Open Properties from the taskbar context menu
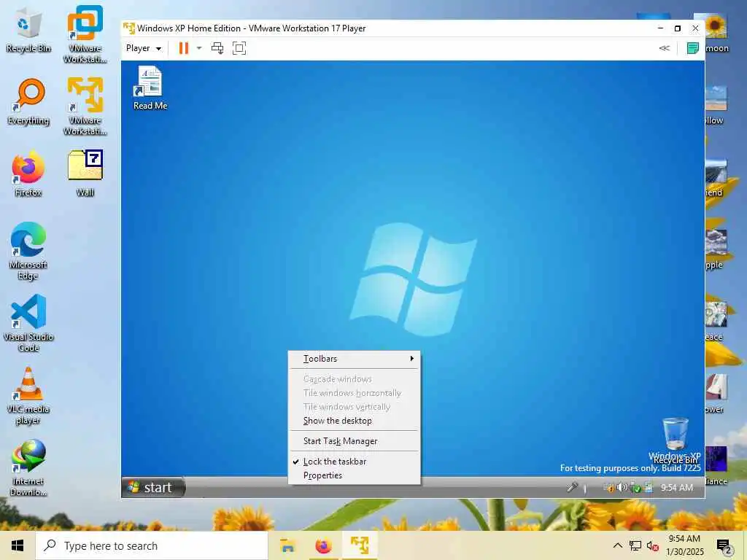This screenshot has height=560, width=747. 354,475
